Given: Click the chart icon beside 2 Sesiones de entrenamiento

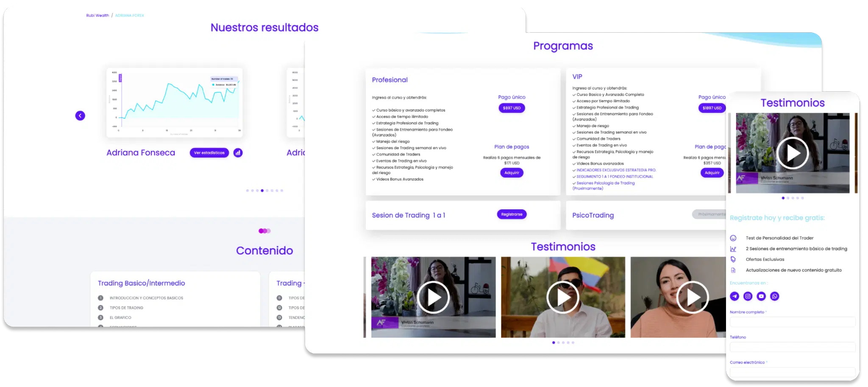Looking at the screenshot, I should pos(733,249).
